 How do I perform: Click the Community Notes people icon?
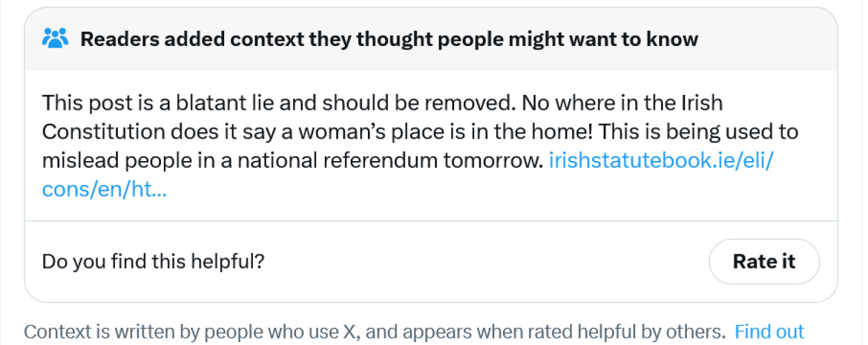tap(55, 39)
